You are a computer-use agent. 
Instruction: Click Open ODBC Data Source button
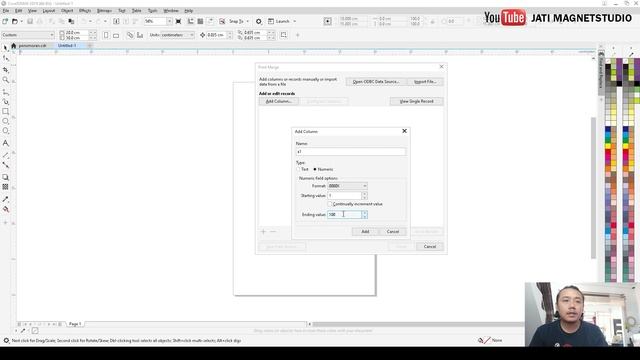pyautogui.click(x=376, y=82)
